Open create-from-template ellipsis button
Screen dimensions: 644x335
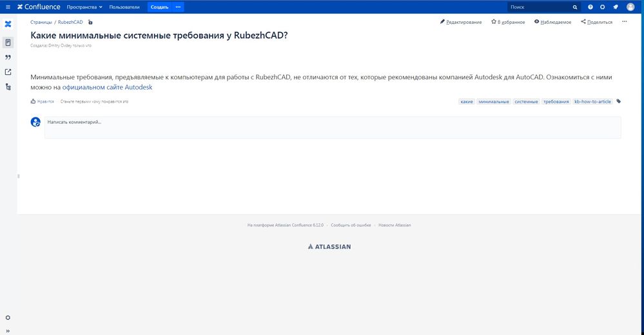[x=179, y=7]
